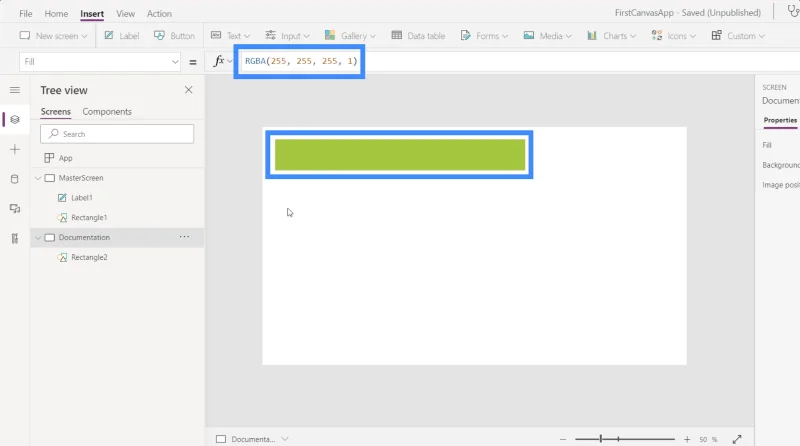The width and height of the screenshot is (800, 446).
Task: Insert a Label control
Action: [121, 36]
